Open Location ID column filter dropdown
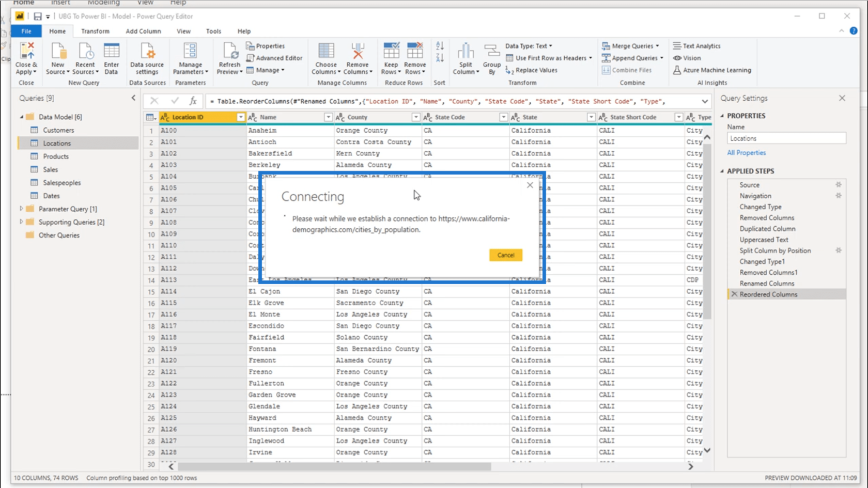 pos(240,117)
